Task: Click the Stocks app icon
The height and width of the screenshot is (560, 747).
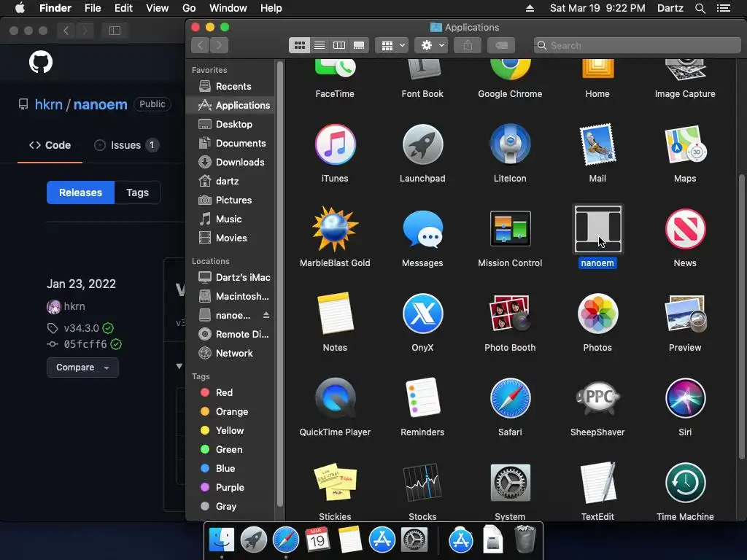Action: pyautogui.click(x=422, y=483)
